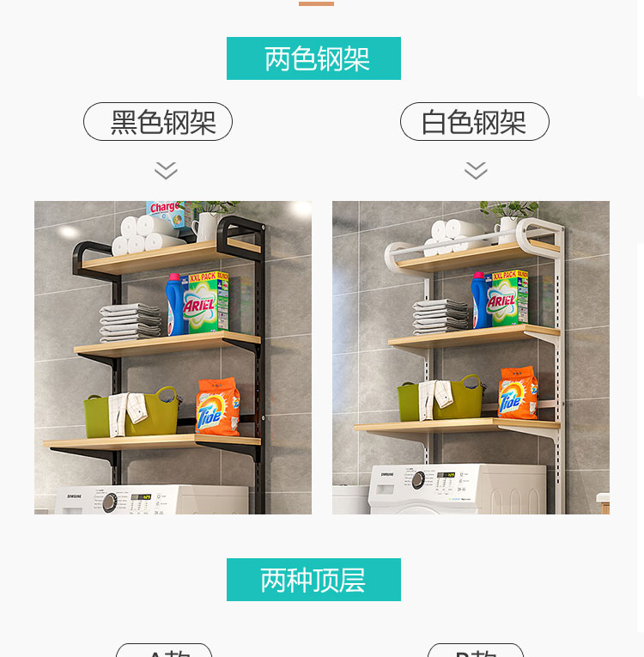This screenshot has height=657, width=644.
Task: Select the 白色钢架 pill label
Action: point(474,121)
